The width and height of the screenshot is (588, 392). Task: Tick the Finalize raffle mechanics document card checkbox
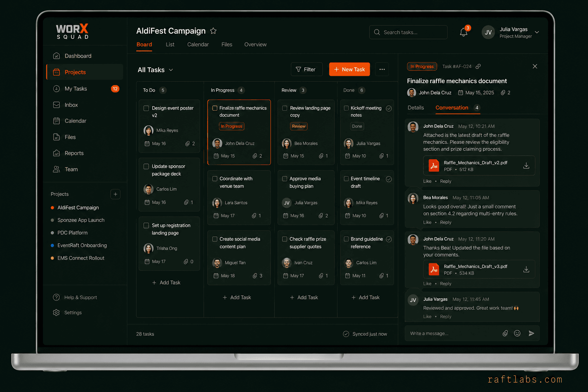pyautogui.click(x=215, y=108)
